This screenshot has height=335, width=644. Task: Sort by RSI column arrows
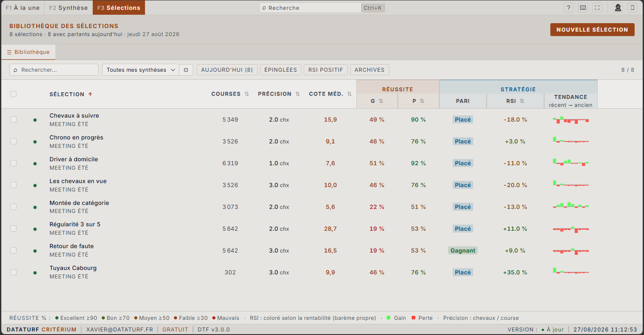click(522, 101)
